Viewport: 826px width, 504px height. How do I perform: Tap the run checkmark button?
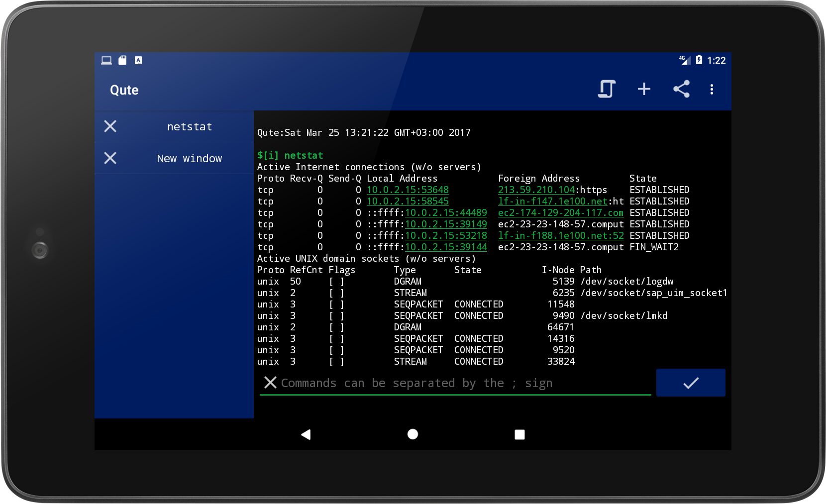[x=691, y=383]
